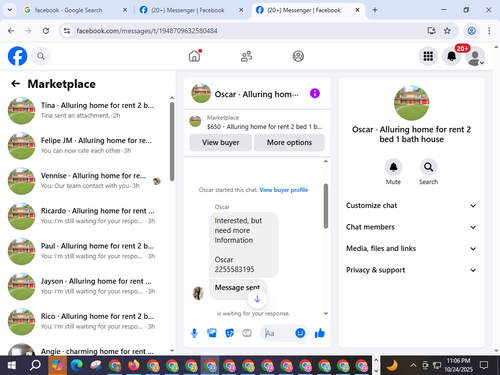Image resolution: width=500 pixels, height=375 pixels.
Task: Click the address bar URL
Action: [x=147, y=31]
